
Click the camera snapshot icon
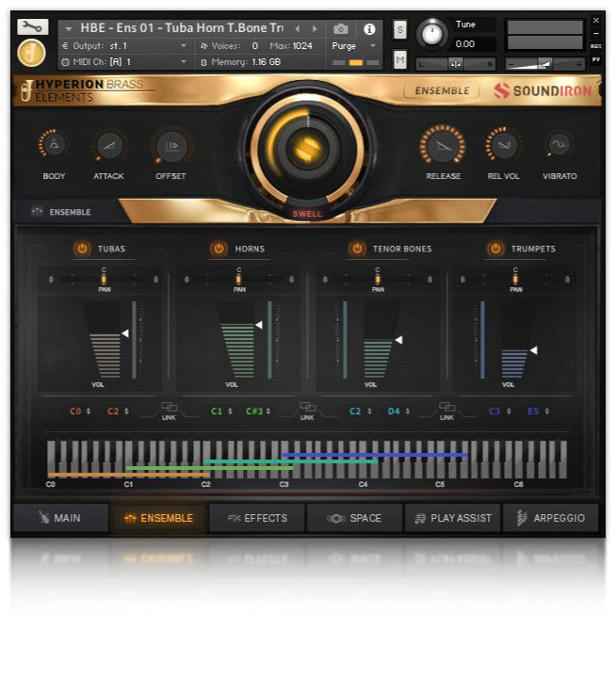pos(341,28)
